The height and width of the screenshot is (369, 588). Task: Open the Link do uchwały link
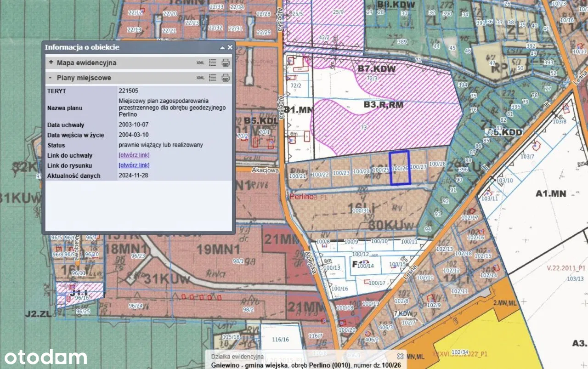pos(134,155)
